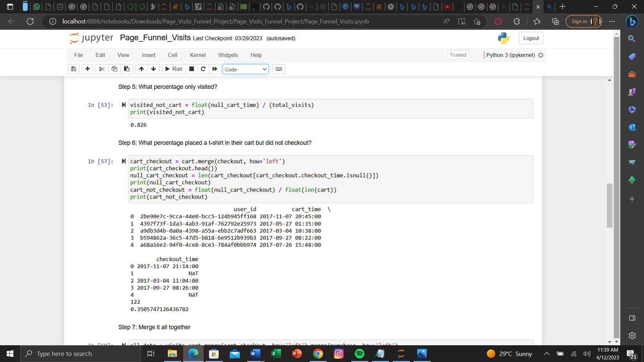Rename notebook title Page_Funnel_Visits
Image resolution: width=644 pixels, height=362 pixels.
click(x=155, y=38)
